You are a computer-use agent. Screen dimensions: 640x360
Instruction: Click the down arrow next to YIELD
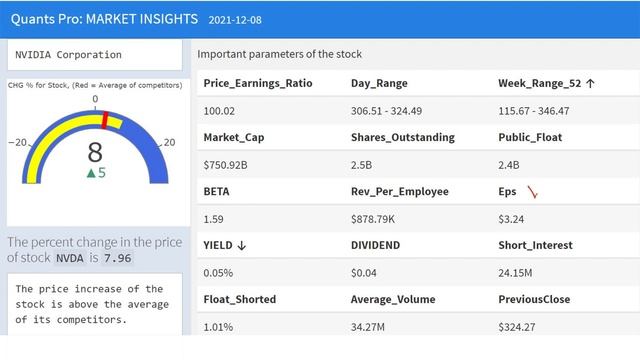tap(242, 245)
